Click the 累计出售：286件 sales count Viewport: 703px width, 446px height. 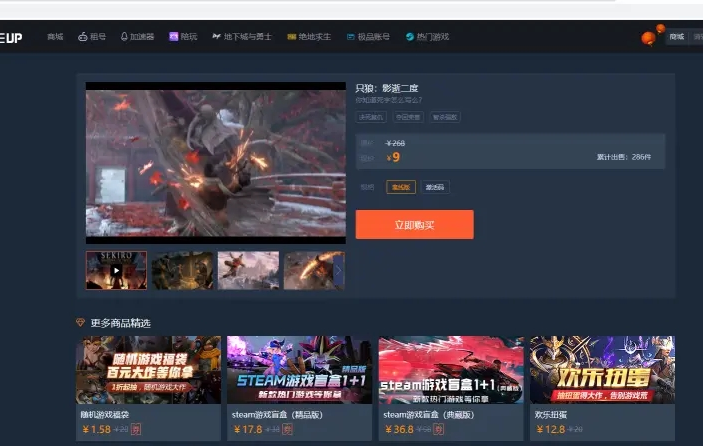click(x=624, y=157)
